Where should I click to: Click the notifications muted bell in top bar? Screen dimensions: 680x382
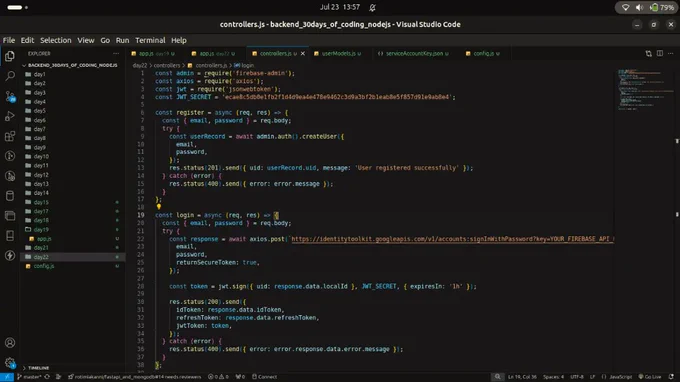tap(372, 7)
